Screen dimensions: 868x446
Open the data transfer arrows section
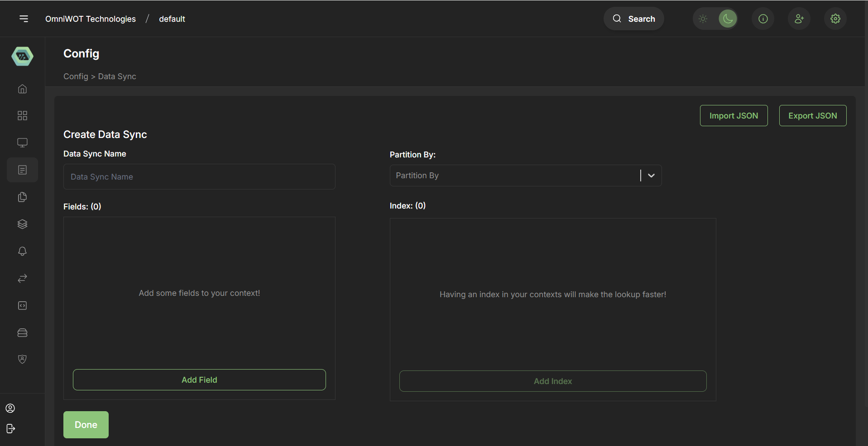pyautogui.click(x=22, y=278)
